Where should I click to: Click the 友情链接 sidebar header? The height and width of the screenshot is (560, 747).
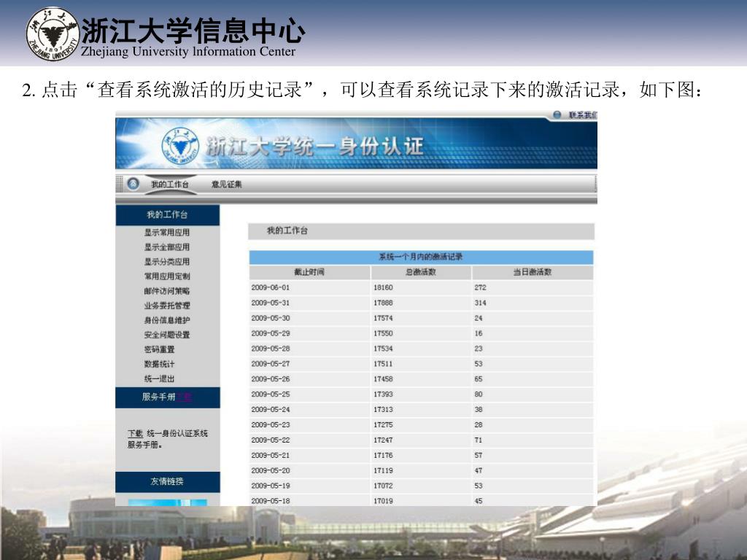168,481
